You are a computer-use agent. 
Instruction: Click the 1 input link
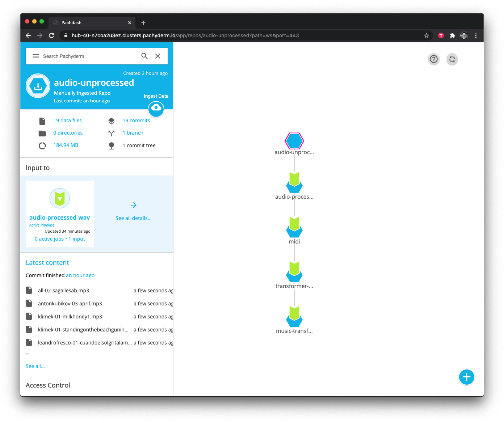77,239
